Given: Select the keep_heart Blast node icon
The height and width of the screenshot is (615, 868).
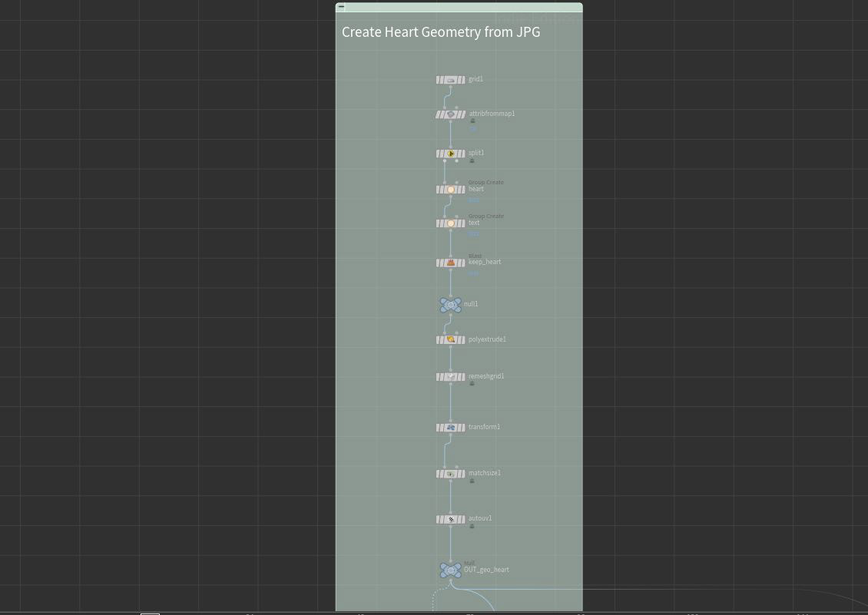Looking at the screenshot, I should [451, 262].
